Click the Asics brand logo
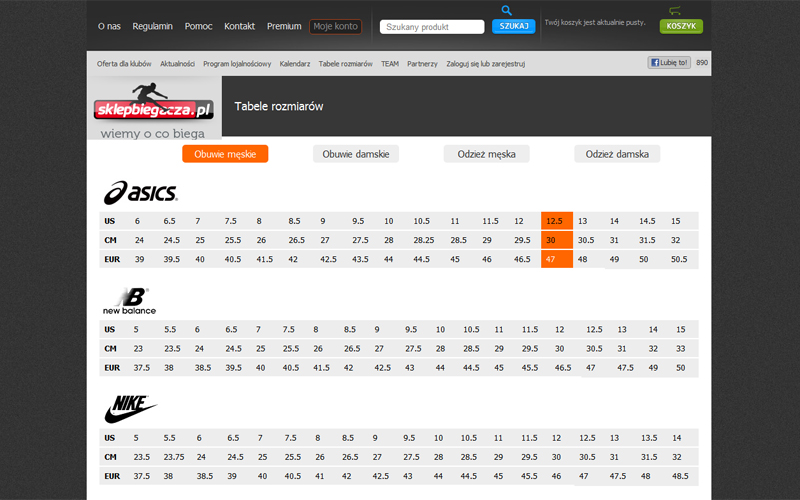 pyautogui.click(x=141, y=193)
